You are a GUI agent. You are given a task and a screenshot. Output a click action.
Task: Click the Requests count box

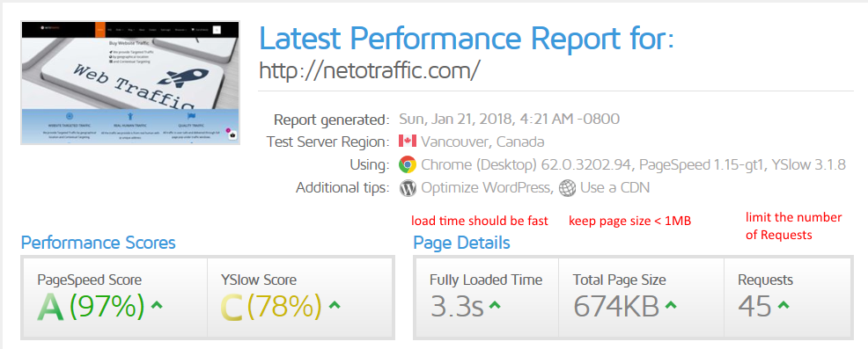[788, 297]
